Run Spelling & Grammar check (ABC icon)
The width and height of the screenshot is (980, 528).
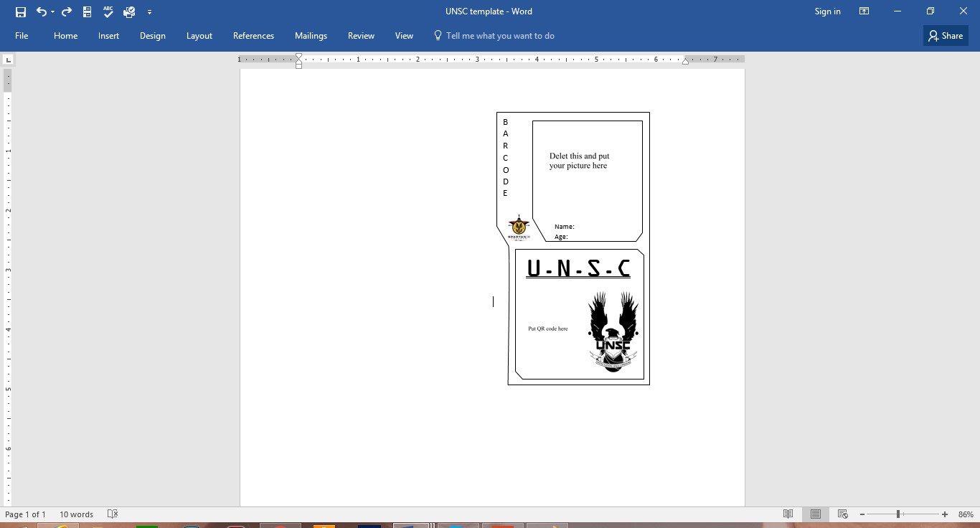coord(108,11)
